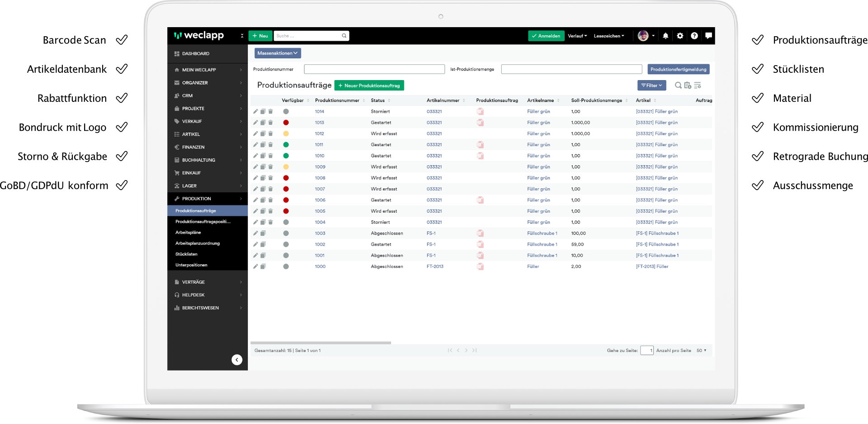Viewport: 868px width, 424px height.
Task: Sort by the Status column arrows
Action: click(x=389, y=100)
